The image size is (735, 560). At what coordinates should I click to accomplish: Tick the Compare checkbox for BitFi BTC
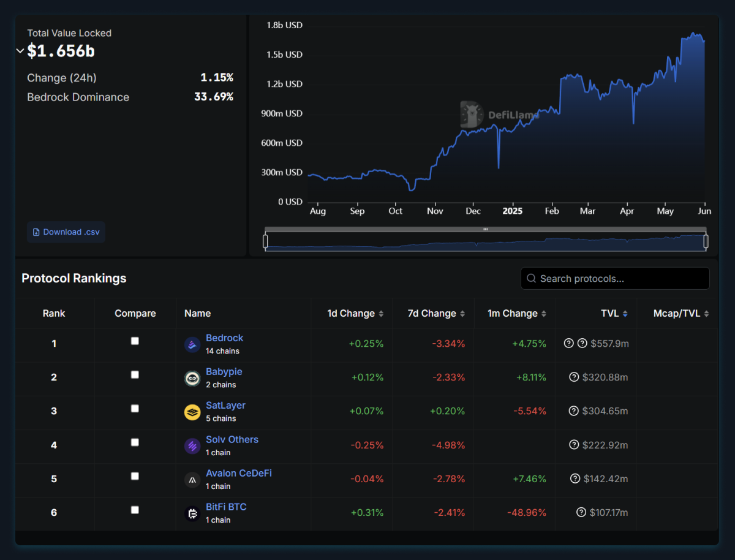pos(135,510)
